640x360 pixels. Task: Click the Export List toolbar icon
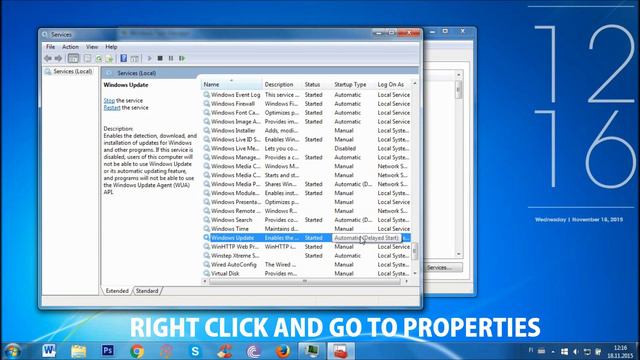pyautogui.click(x=109, y=59)
